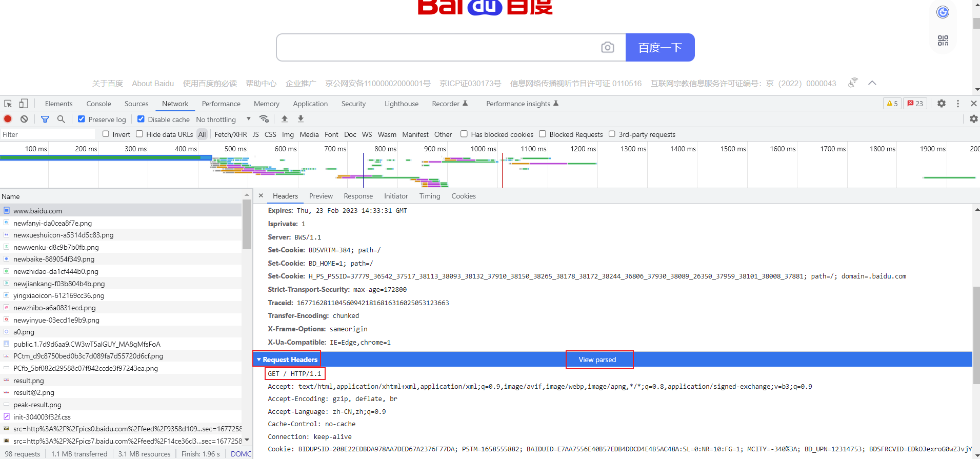Open the Cookies tab of request
This screenshot has width=980, height=459.
464,196
